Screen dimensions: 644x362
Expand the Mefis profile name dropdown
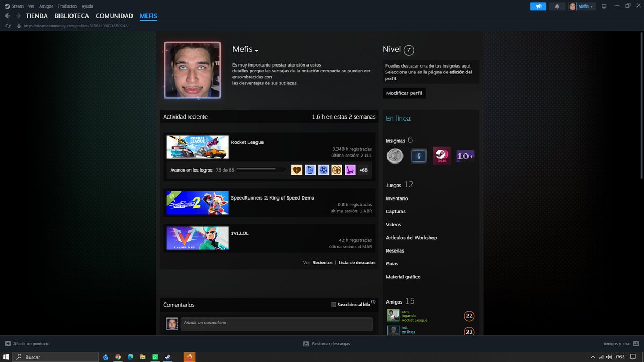[x=257, y=51]
